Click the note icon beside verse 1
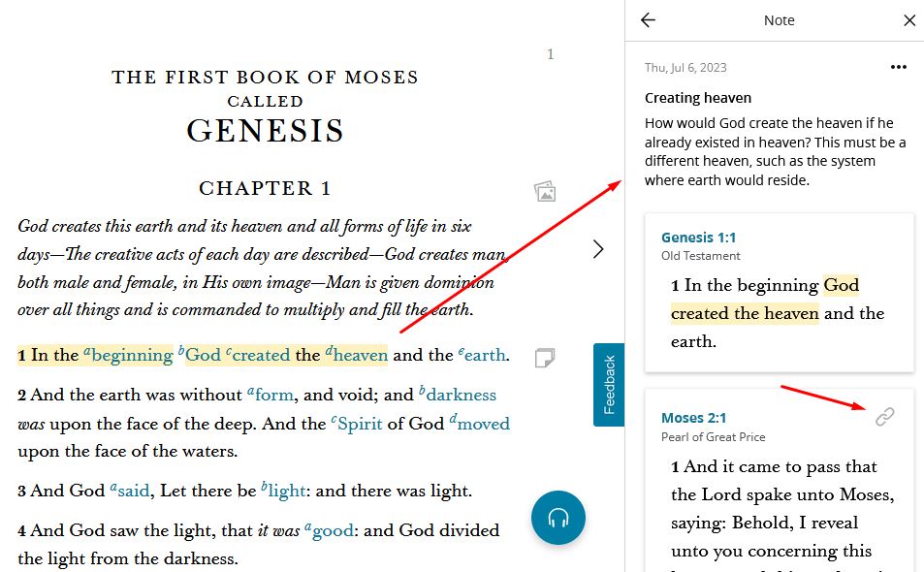The image size is (924, 572). pos(545,358)
